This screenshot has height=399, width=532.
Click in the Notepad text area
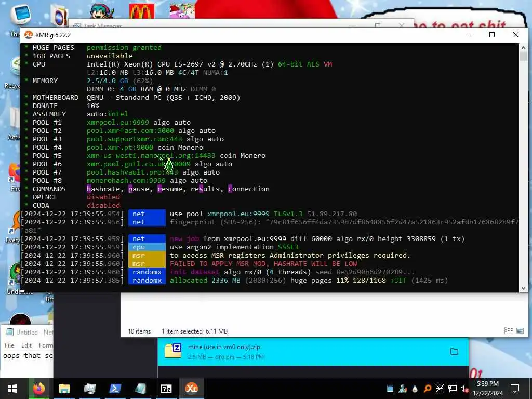click(x=27, y=363)
